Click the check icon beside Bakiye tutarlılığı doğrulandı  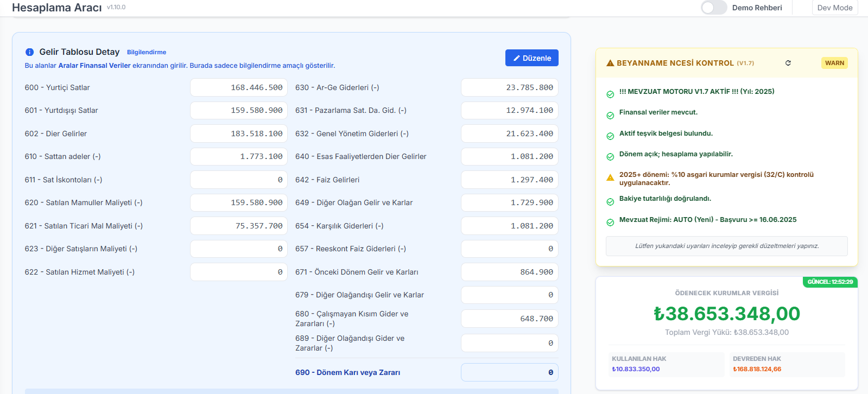[610, 201]
